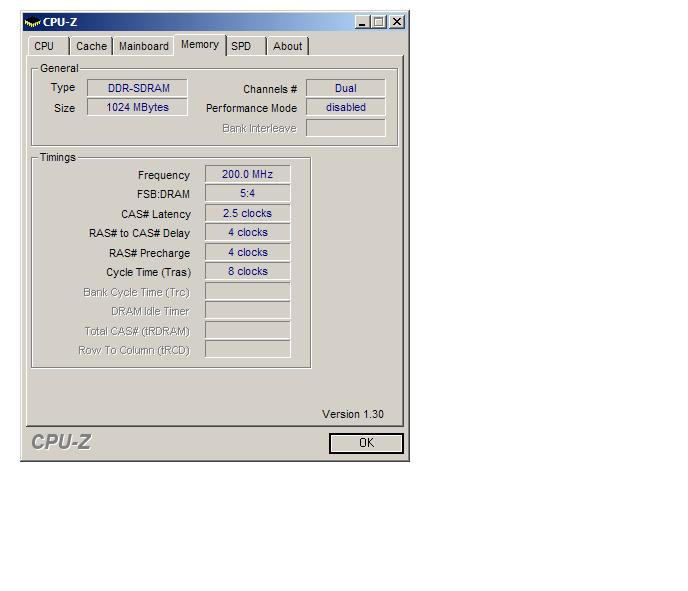Click the Channels # value Dual

tap(346, 88)
